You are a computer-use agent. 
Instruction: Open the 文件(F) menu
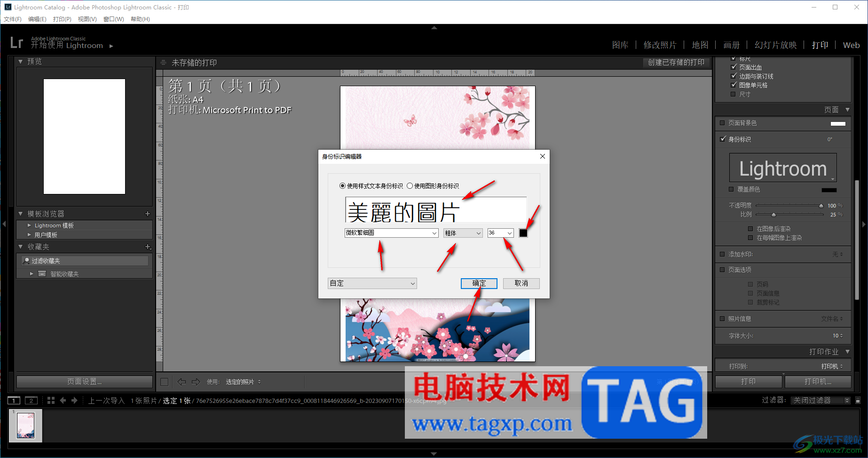13,19
